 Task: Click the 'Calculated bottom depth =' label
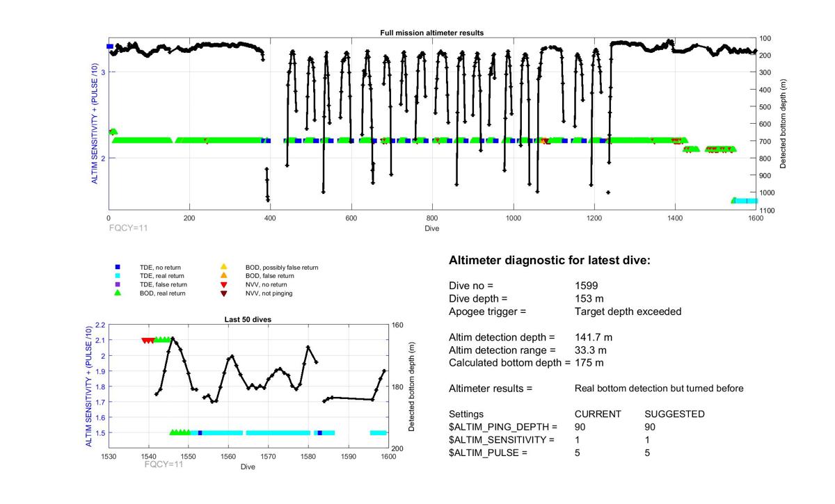tap(509, 363)
